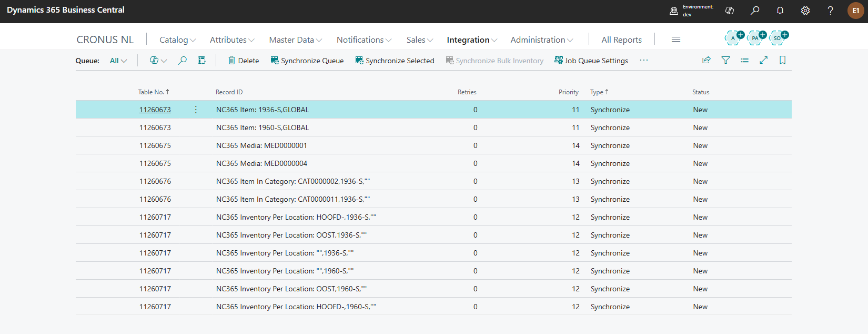
Task: Click the Copilot icon in the header
Action: (730, 11)
